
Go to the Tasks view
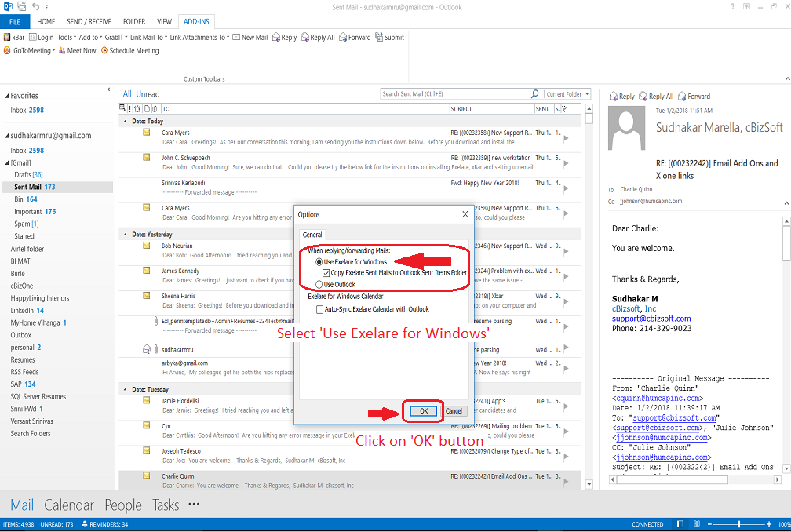click(x=166, y=505)
